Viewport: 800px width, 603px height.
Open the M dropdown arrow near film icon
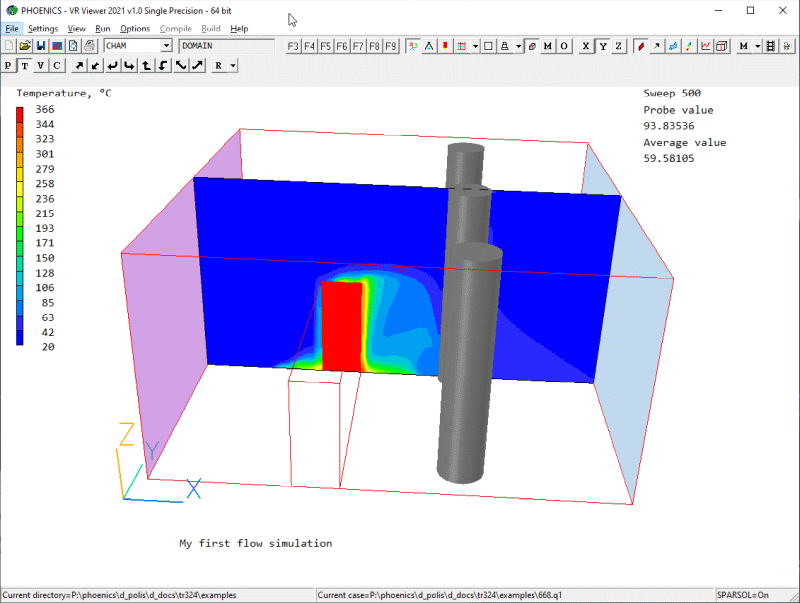point(758,46)
